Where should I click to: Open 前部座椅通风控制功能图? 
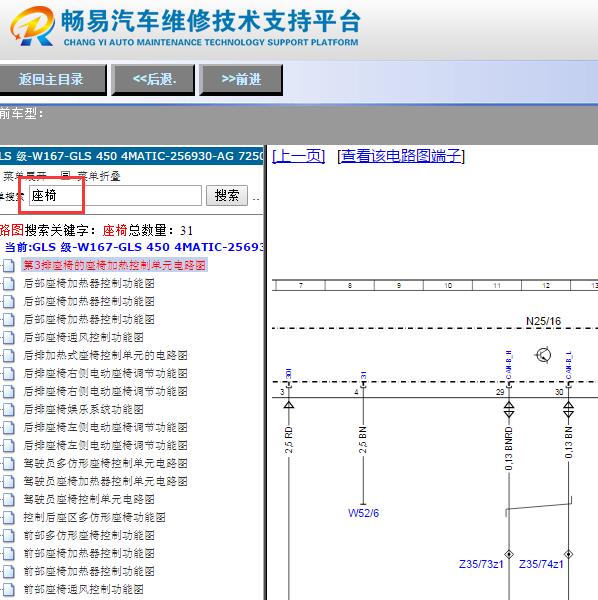coord(83,589)
